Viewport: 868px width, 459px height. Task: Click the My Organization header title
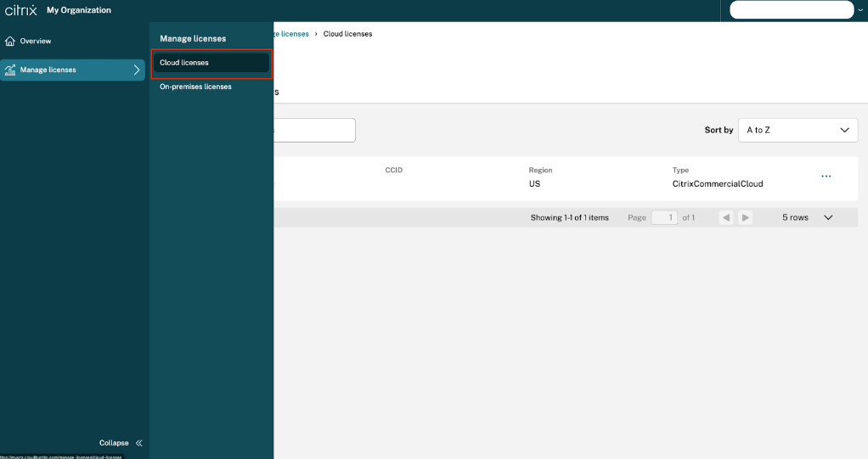pyautogui.click(x=79, y=10)
